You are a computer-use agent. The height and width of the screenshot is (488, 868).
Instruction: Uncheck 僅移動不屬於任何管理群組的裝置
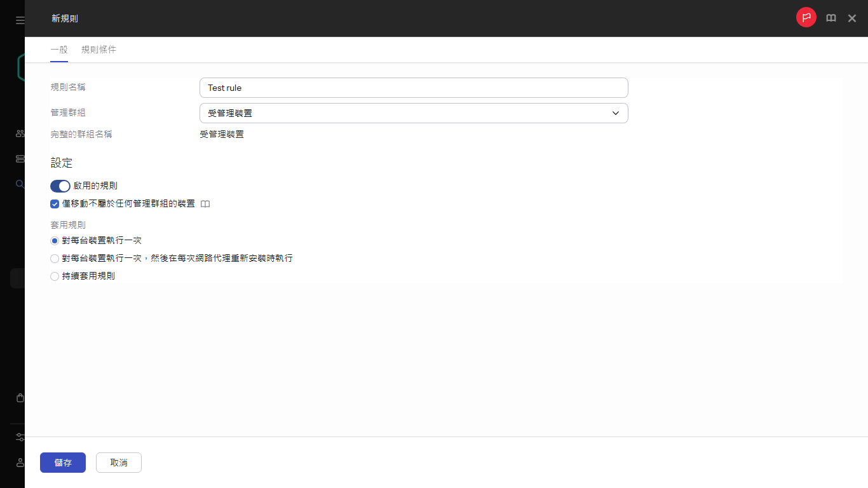(54, 204)
